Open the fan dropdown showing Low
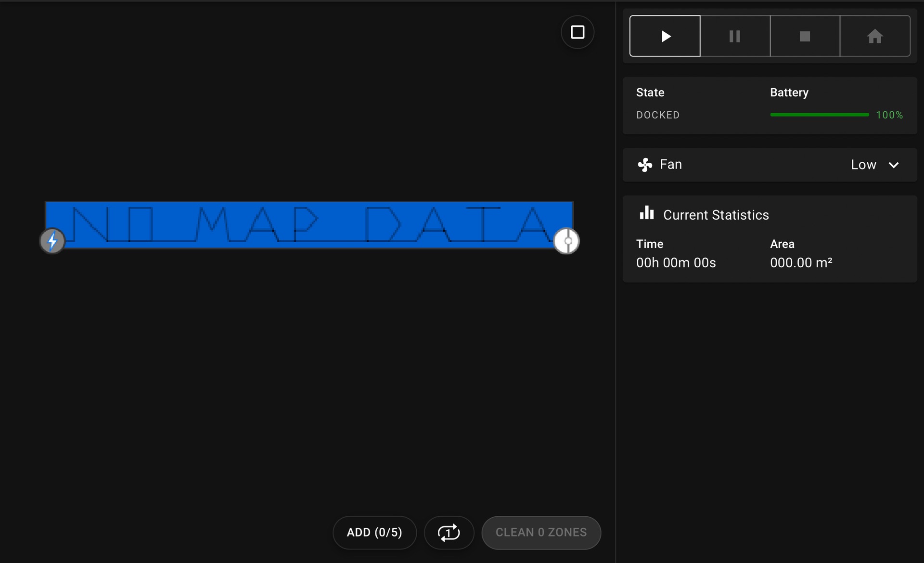The image size is (924, 563). [x=863, y=165]
